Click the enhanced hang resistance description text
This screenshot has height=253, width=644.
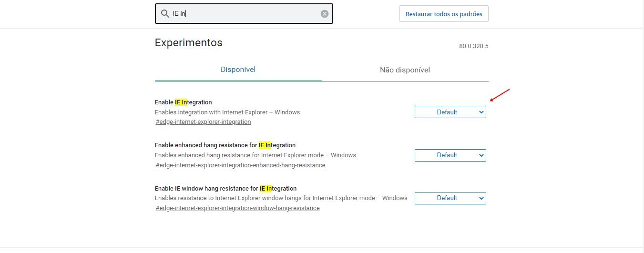pyautogui.click(x=256, y=155)
